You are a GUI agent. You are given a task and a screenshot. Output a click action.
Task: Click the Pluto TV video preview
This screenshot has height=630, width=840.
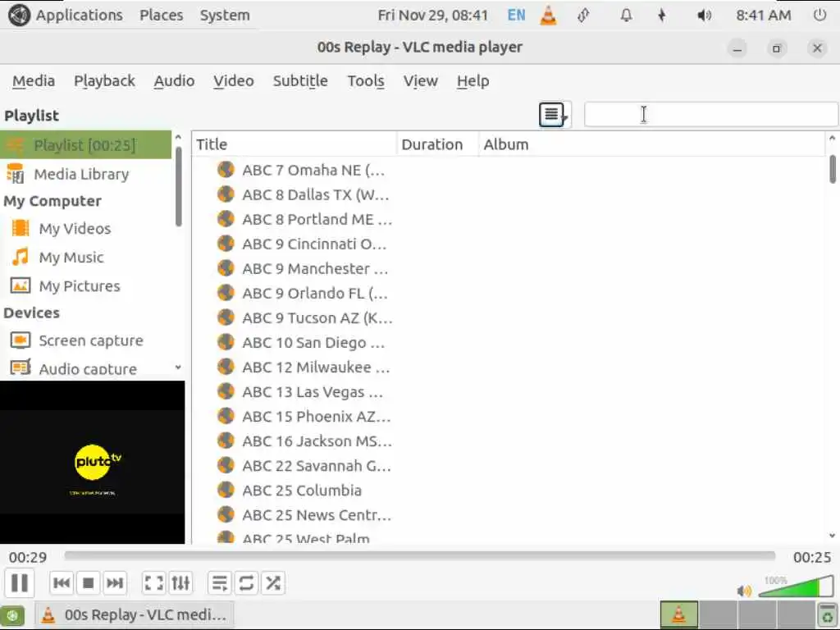coord(92,463)
